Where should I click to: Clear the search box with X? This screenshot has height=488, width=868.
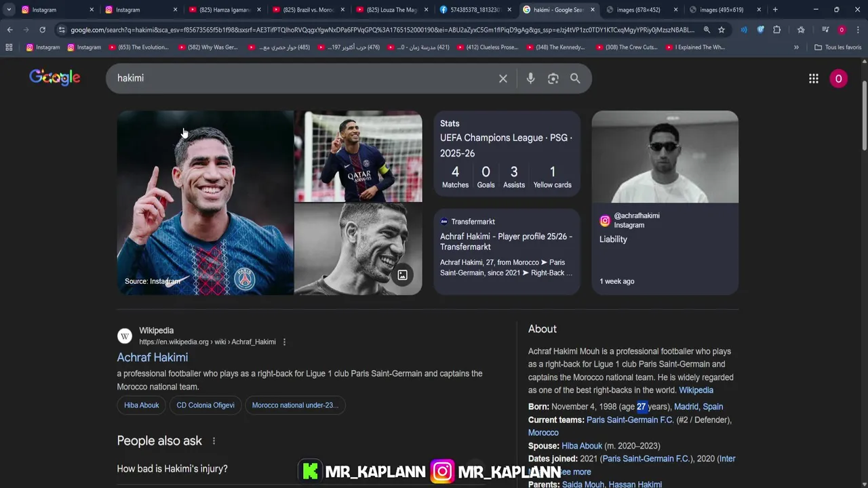(503, 79)
